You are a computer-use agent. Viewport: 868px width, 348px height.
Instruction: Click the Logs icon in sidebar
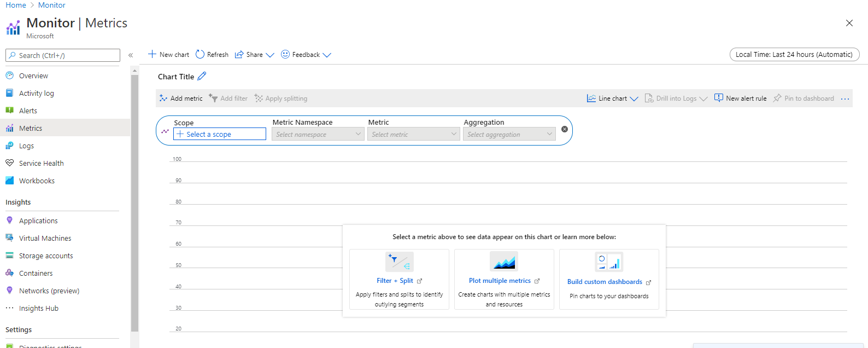pyautogui.click(x=9, y=146)
